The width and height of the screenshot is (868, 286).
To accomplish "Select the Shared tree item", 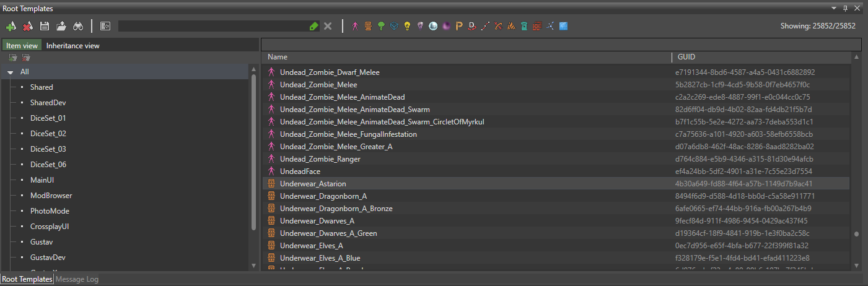I will (42, 87).
